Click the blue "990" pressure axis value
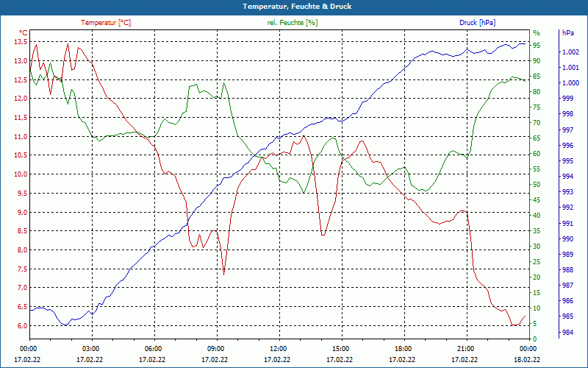This screenshot has width=588, height=368. tap(567, 238)
